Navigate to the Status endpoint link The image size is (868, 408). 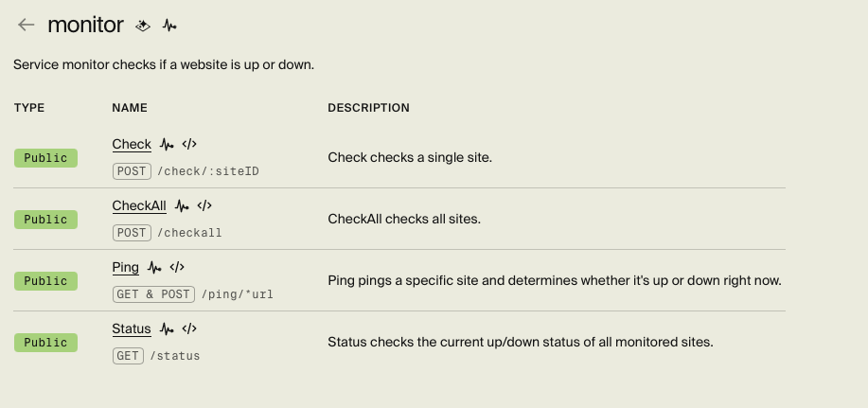pyautogui.click(x=132, y=328)
